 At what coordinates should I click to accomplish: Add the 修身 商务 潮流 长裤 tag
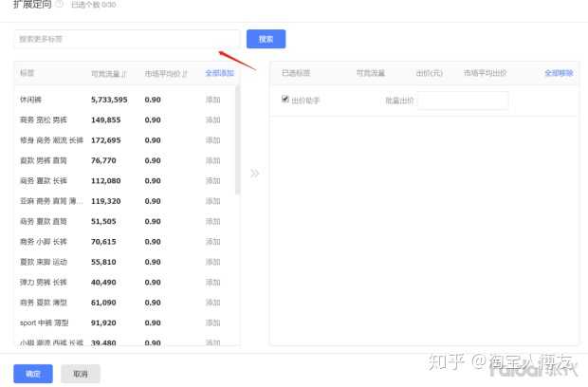(213, 140)
